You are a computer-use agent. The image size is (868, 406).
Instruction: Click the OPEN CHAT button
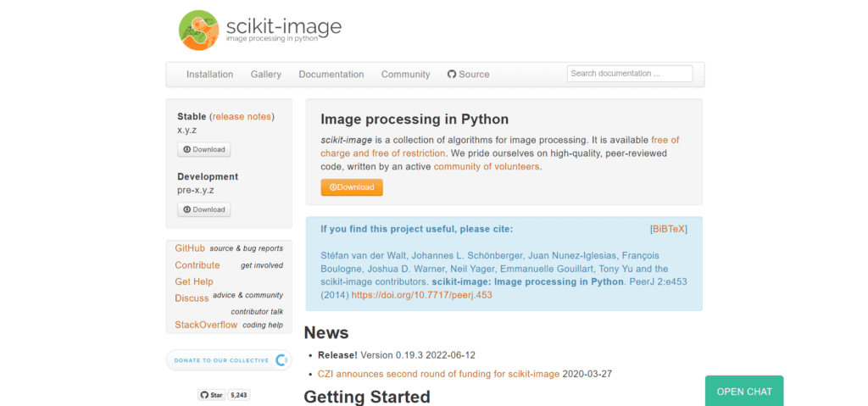coord(744,391)
